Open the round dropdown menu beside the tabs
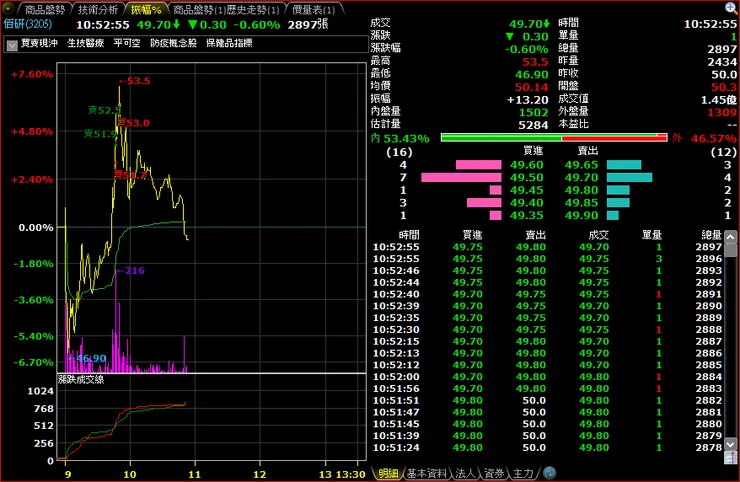The width and height of the screenshot is (740, 482). (x=8, y=8)
